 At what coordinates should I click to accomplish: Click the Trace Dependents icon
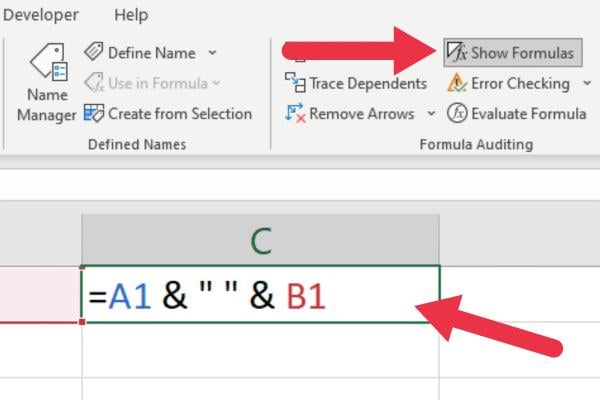(295, 83)
